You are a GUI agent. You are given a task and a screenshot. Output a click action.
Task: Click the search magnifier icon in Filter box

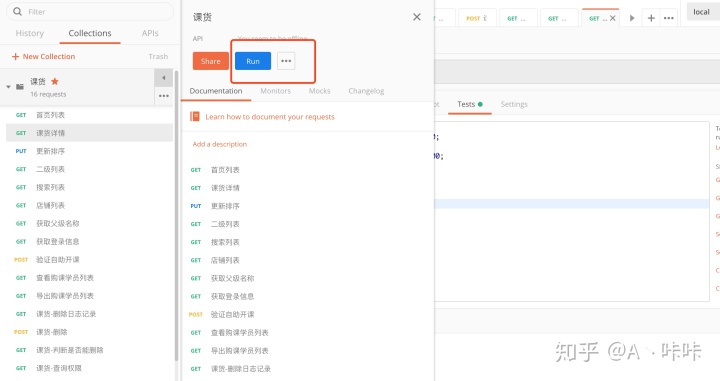click(17, 11)
